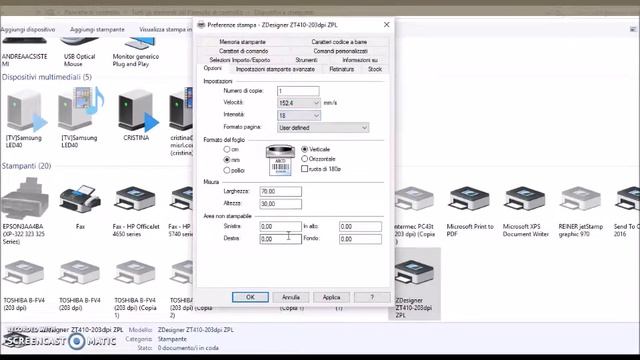Select the Intermec PC43t printer icon
This screenshot has width=640, height=360.
[x=414, y=199]
